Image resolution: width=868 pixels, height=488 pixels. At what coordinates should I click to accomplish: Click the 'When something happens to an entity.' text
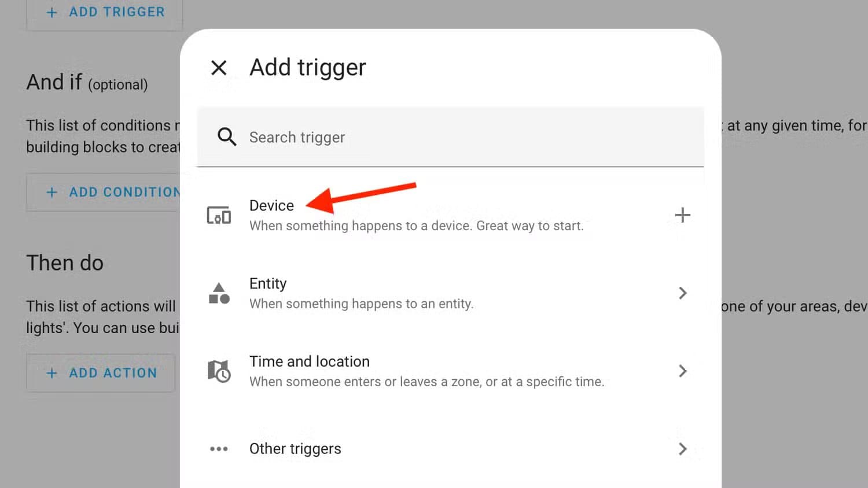point(361,304)
